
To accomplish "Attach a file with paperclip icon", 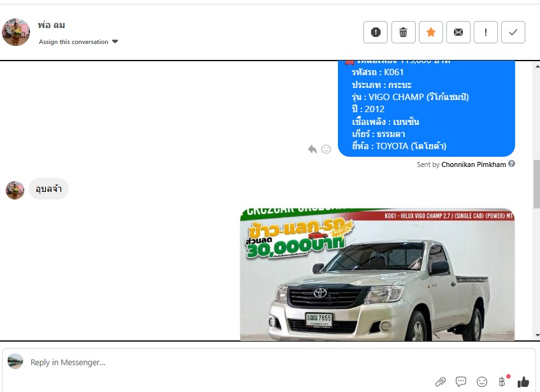I will (x=441, y=381).
